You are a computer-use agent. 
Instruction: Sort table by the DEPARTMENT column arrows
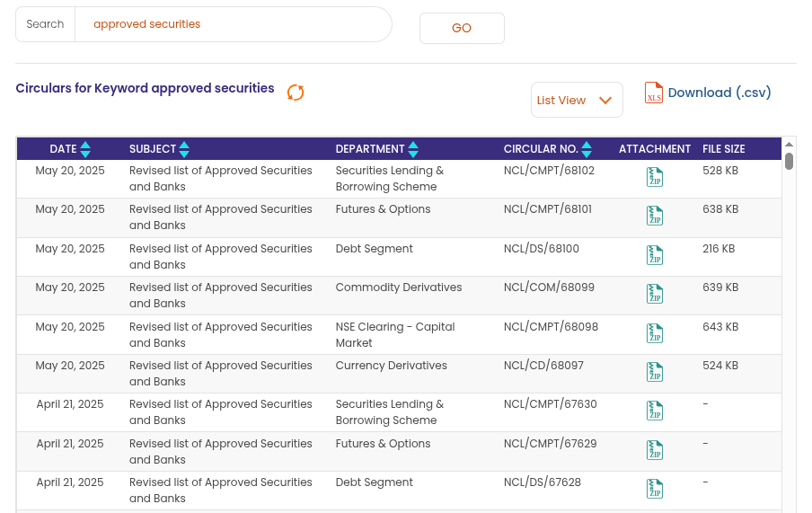[x=412, y=149]
